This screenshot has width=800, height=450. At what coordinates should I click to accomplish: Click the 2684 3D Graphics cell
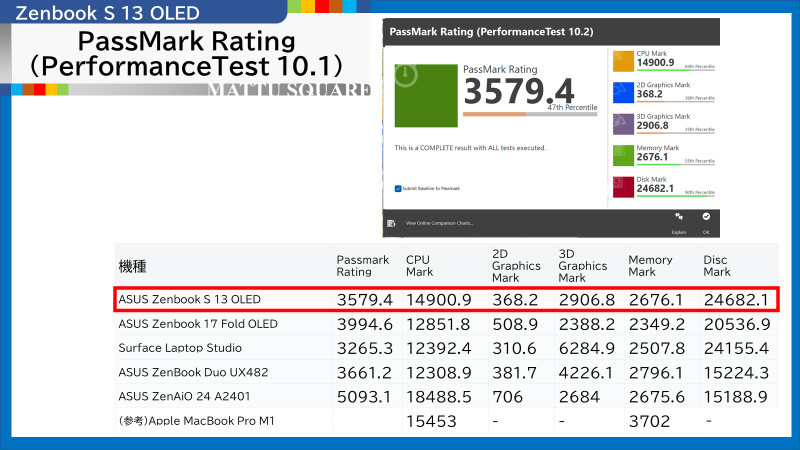click(579, 397)
